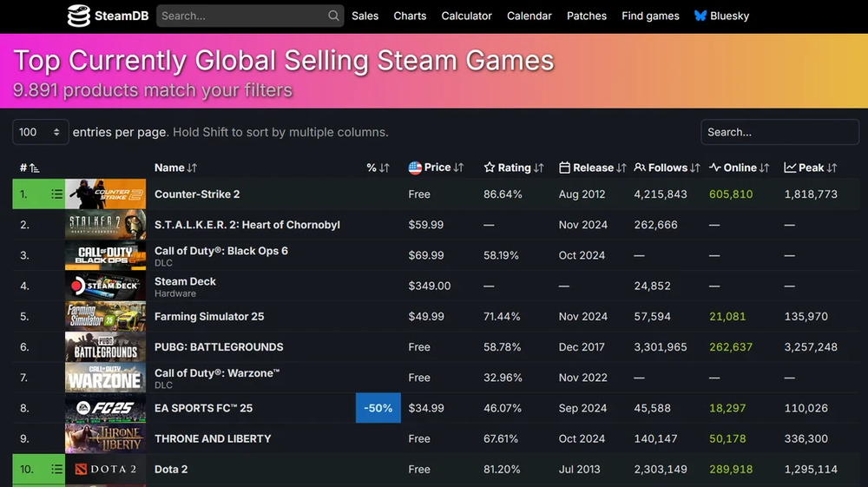Sort by the discount percent column
The image size is (868, 487).
click(x=378, y=168)
